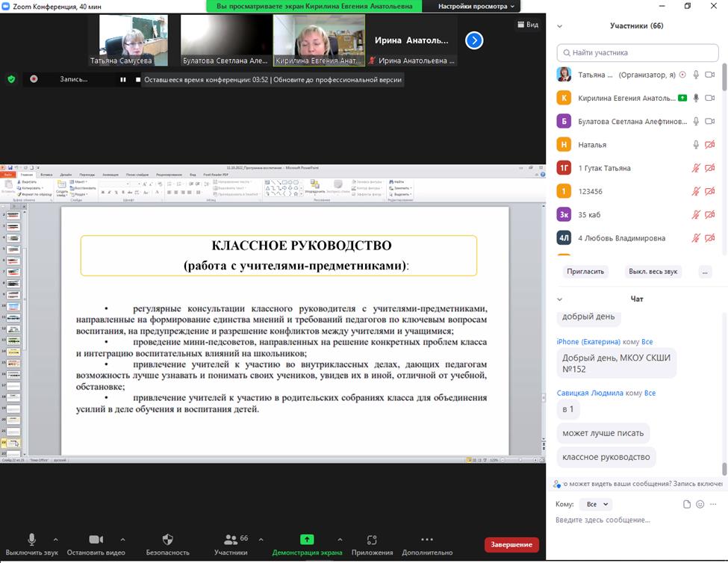Open the Дополнительно more options icon
This screenshot has width=728, height=563.
coord(427,539)
